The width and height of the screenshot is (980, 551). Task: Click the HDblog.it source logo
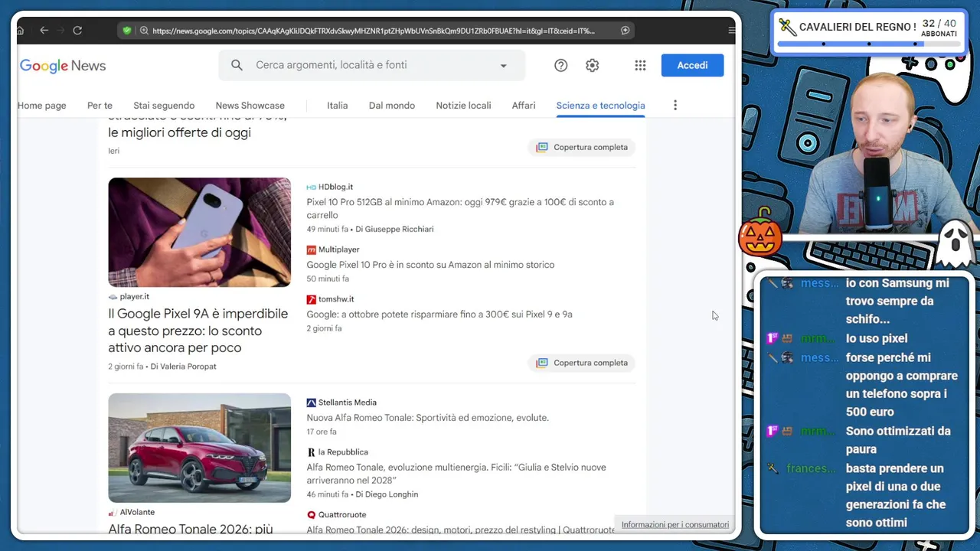(311, 187)
